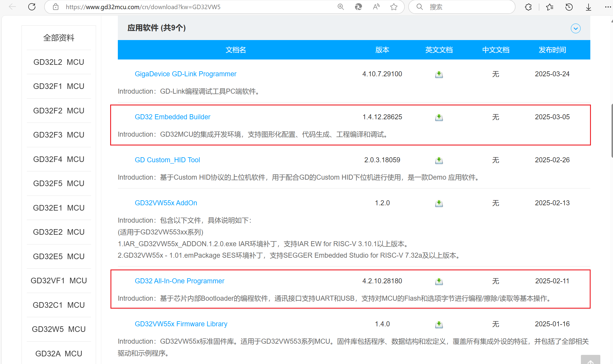The height and width of the screenshot is (364, 613).
Task: Click version 1.4.12.28625 cell
Action: 382,117
